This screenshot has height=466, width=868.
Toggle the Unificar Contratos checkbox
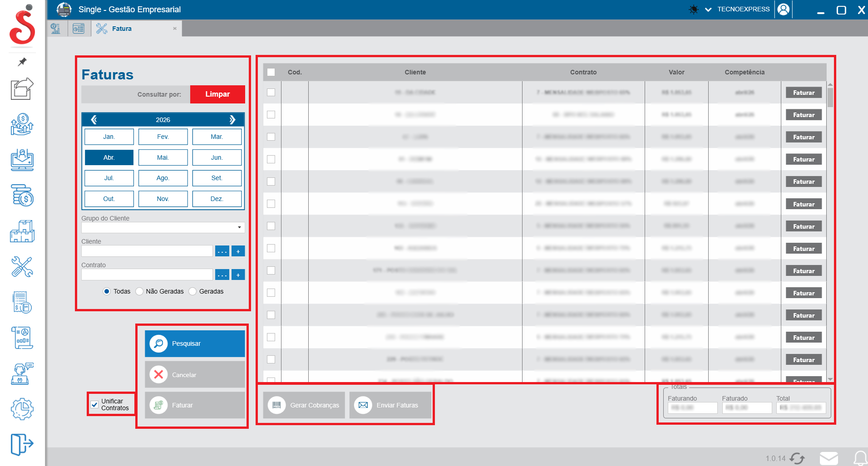tap(94, 405)
